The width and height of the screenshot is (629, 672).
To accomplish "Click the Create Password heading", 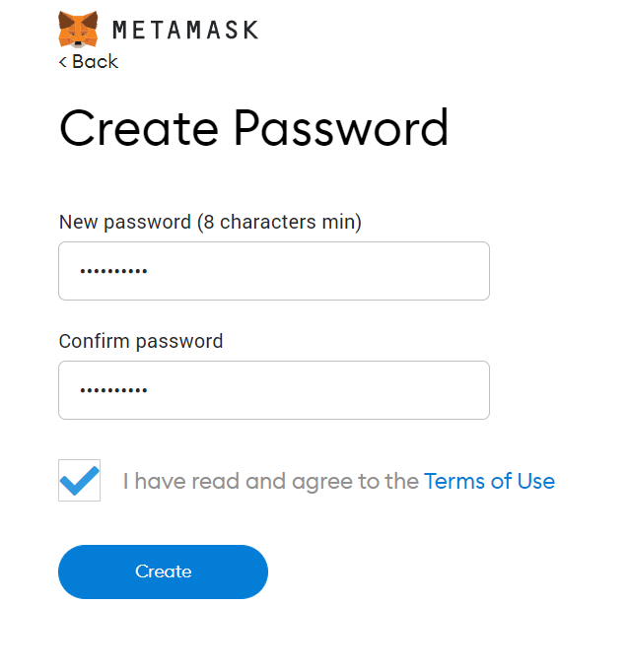I will (253, 129).
